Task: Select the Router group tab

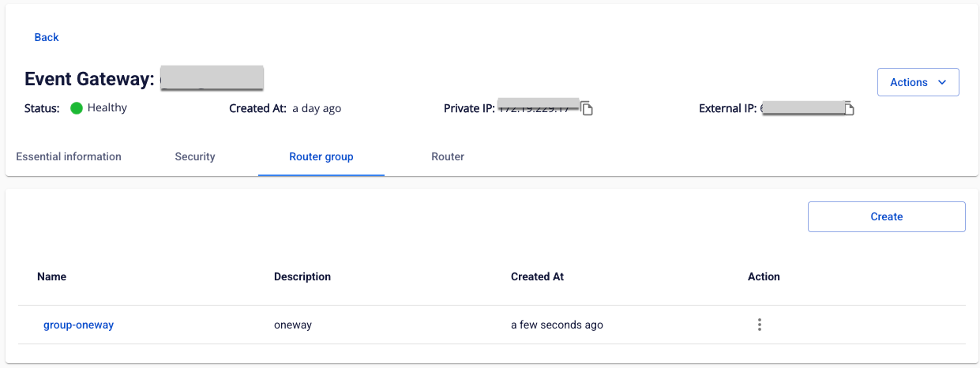Action: pyautogui.click(x=321, y=156)
